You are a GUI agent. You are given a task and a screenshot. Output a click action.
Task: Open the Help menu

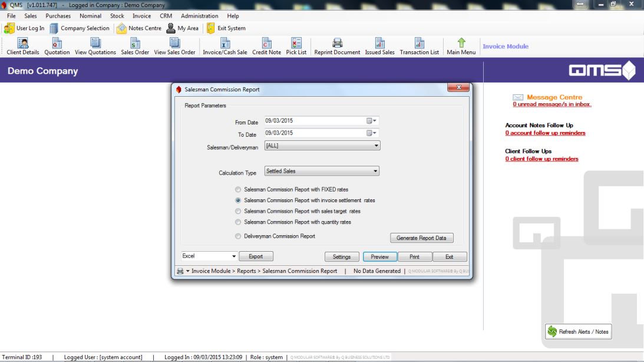click(233, 16)
